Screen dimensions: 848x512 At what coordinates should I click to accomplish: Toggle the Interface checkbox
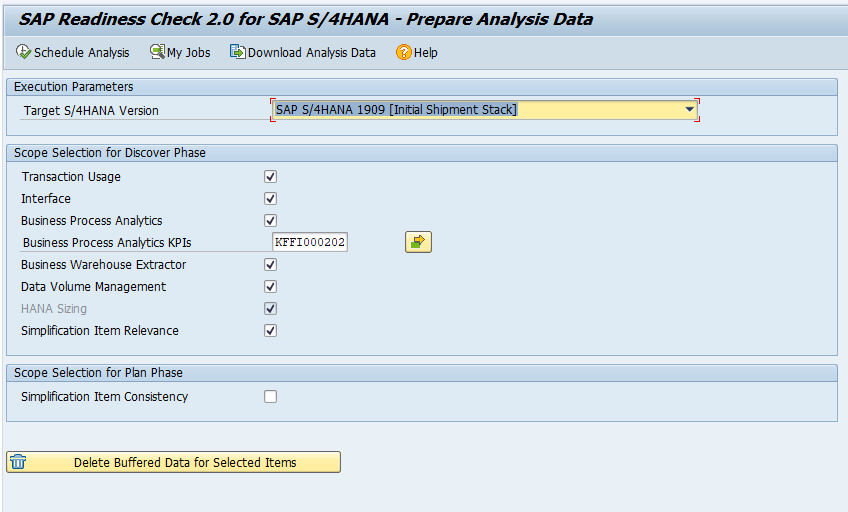(x=270, y=198)
